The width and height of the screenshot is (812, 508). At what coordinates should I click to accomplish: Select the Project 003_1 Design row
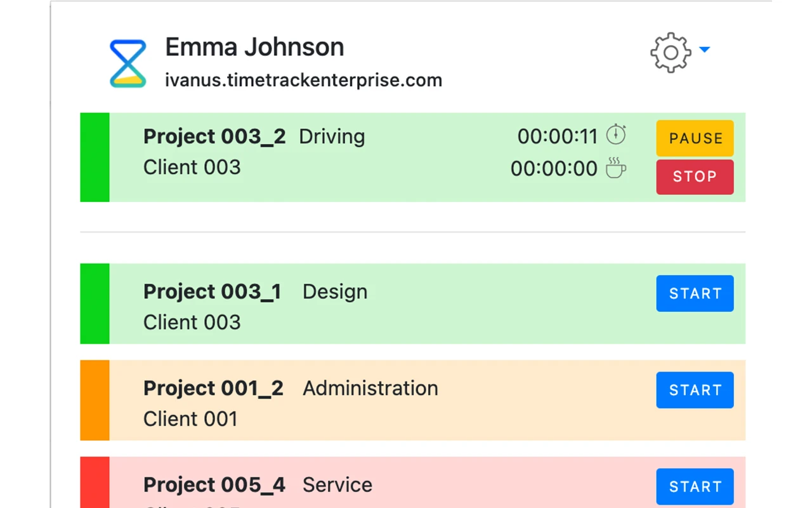click(381, 304)
